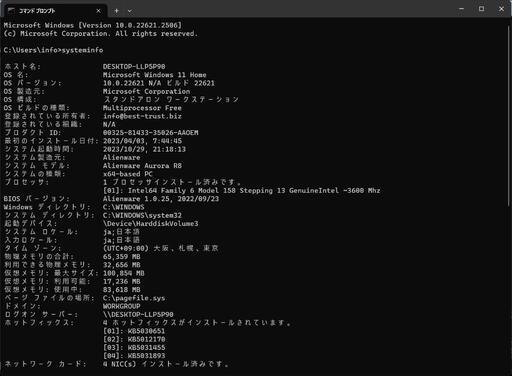
Task: Minimize the terminal window
Action: pos(461,9)
